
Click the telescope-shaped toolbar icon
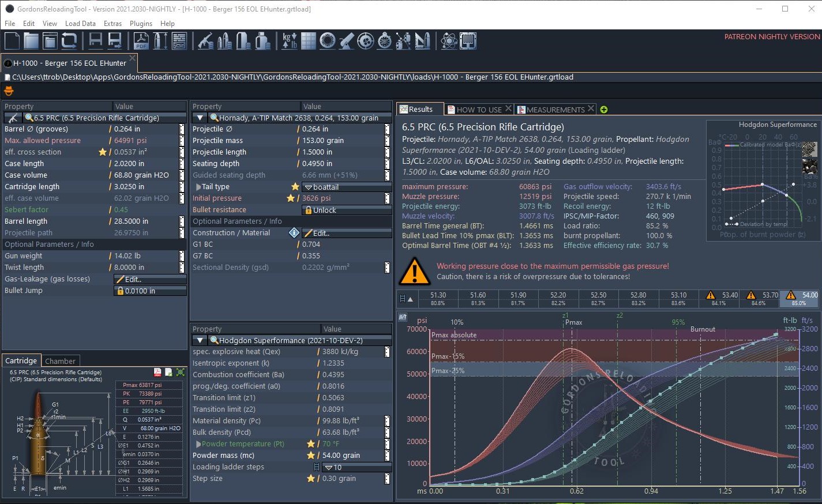(346, 41)
